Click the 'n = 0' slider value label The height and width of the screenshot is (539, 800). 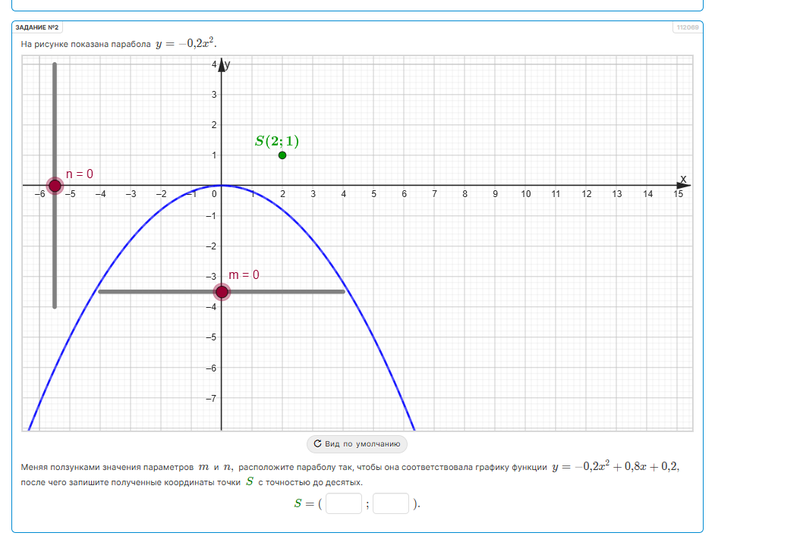(x=79, y=174)
